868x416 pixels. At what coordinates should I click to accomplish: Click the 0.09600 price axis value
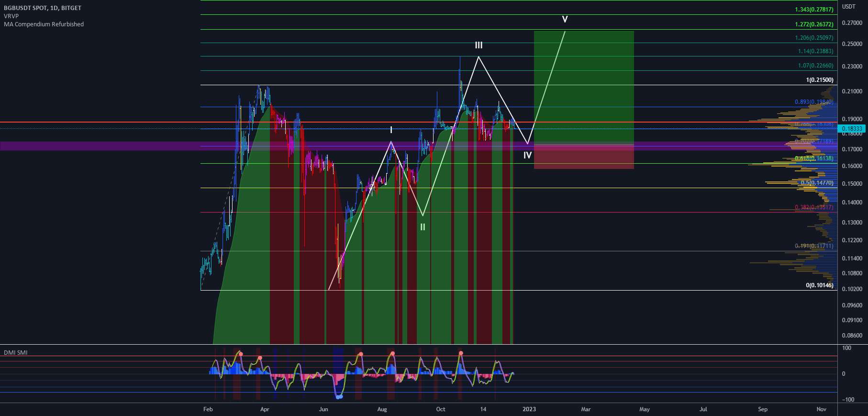click(852, 305)
